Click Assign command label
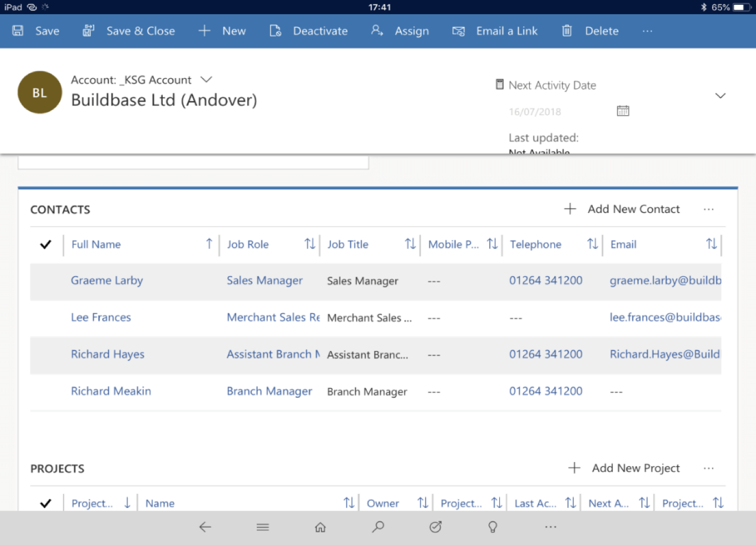This screenshot has width=756, height=545. (x=412, y=31)
